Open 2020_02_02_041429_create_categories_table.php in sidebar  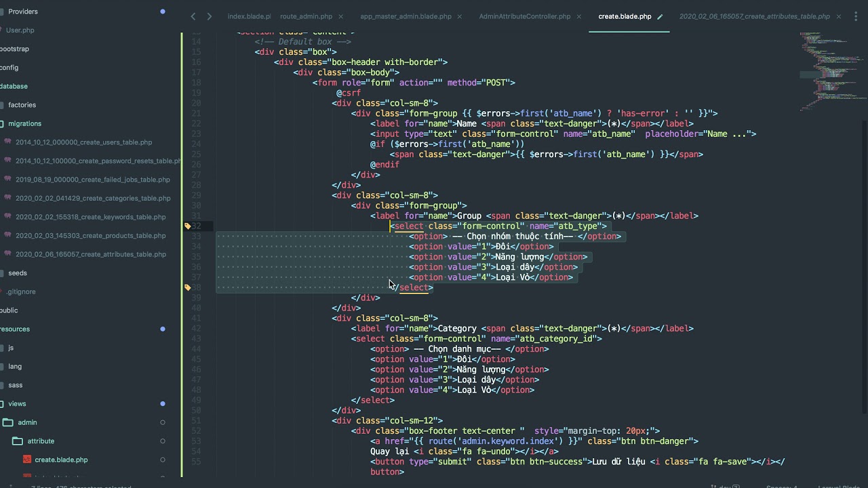[x=93, y=198]
